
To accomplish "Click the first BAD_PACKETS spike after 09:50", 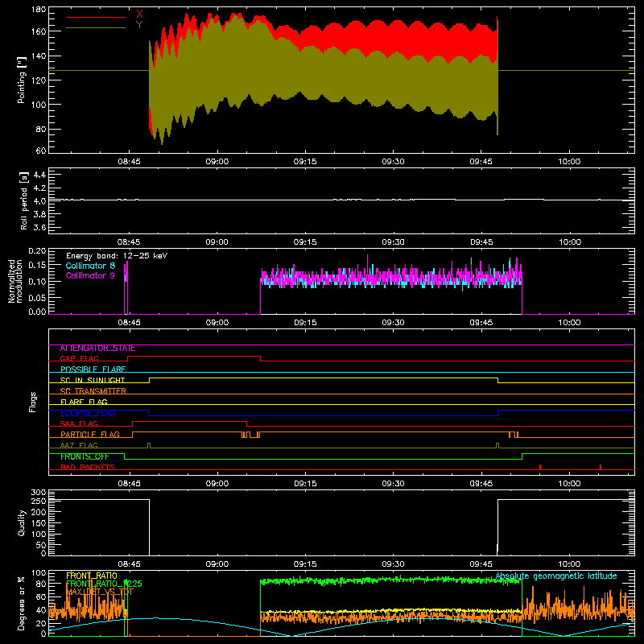I will point(540,467).
